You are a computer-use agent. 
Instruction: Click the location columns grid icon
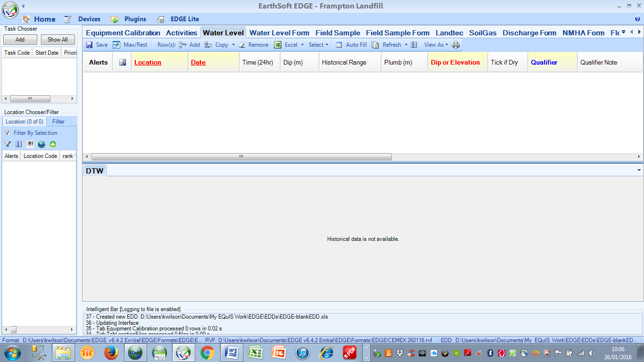[19, 144]
